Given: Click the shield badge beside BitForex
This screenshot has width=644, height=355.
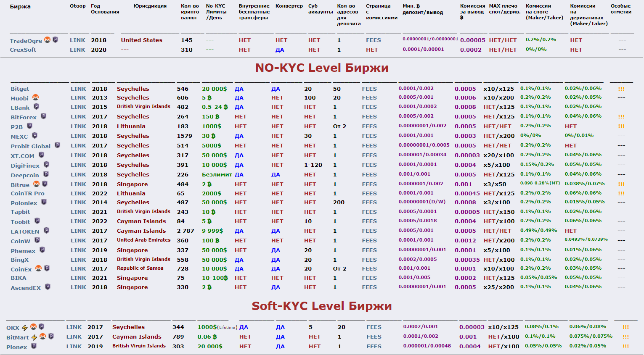Looking at the screenshot, I should [43, 116].
